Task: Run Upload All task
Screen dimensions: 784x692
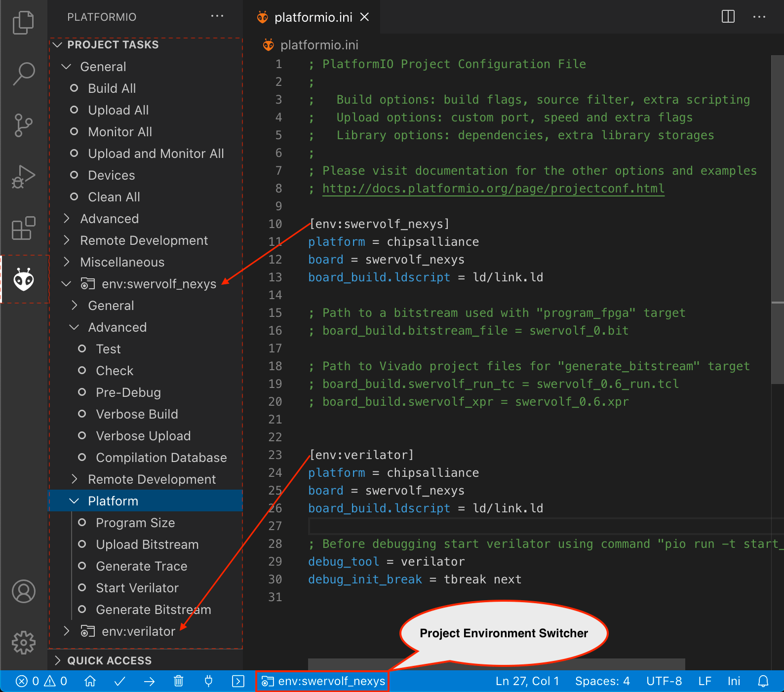Action: coord(146,110)
